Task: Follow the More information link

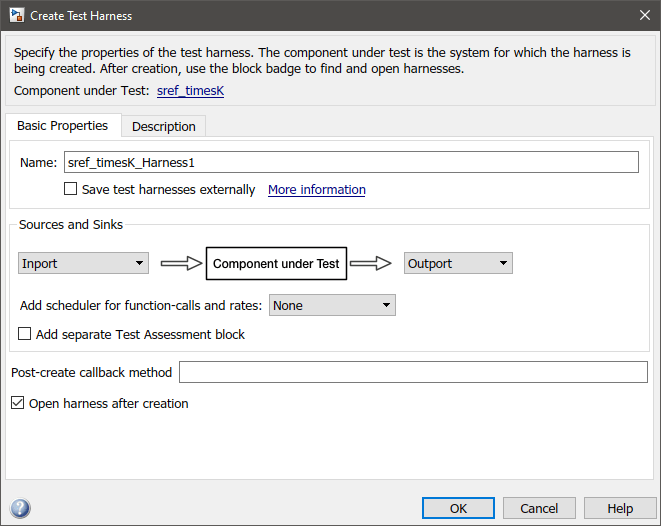Action: point(316,189)
